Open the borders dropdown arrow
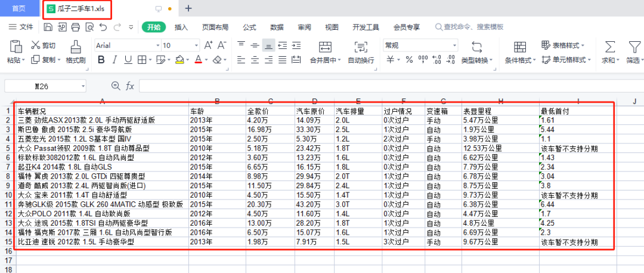The width and height of the screenshot is (644, 273). pos(150,60)
